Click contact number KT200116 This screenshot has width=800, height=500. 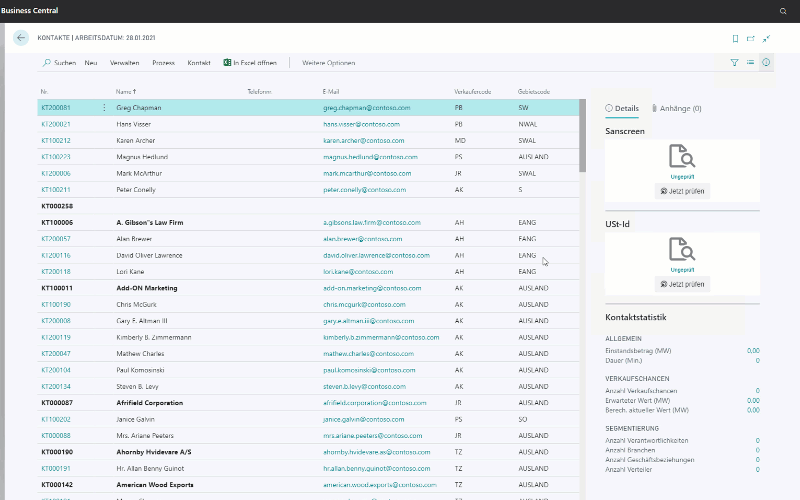point(56,255)
